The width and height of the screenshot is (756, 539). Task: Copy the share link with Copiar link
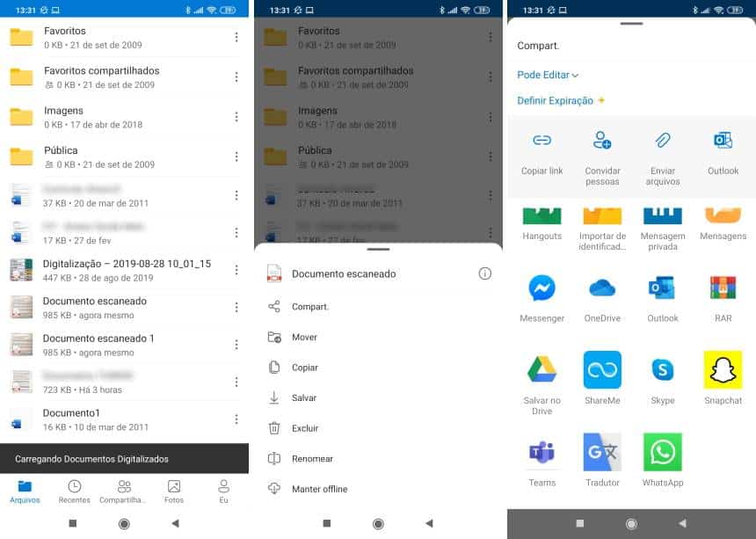(x=542, y=153)
